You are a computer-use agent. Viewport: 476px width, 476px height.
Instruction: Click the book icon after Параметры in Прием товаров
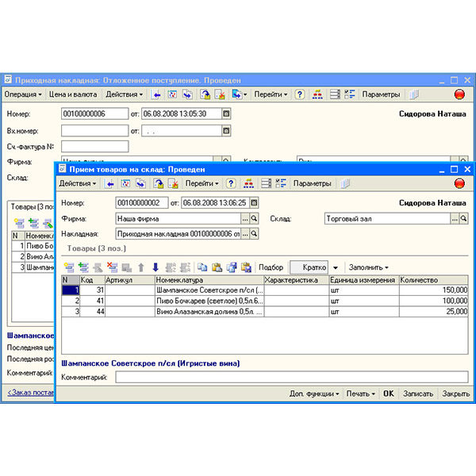pos(345,184)
